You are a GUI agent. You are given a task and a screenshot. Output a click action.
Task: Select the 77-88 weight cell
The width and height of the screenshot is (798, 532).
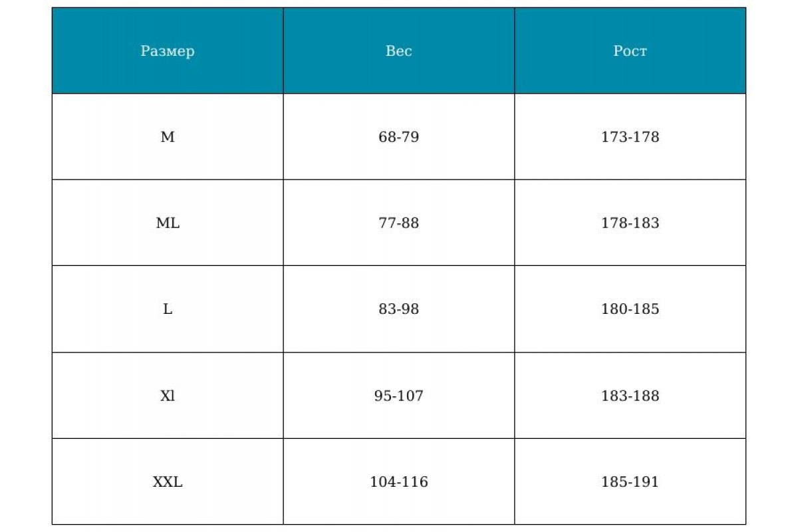(x=399, y=223)
